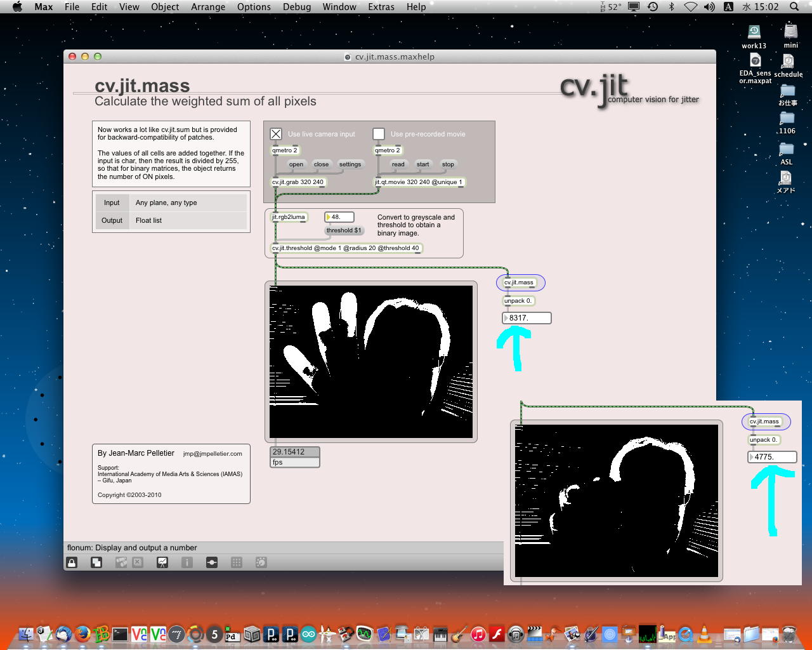Click the Time Machine menu bar icon

[653, 7]
